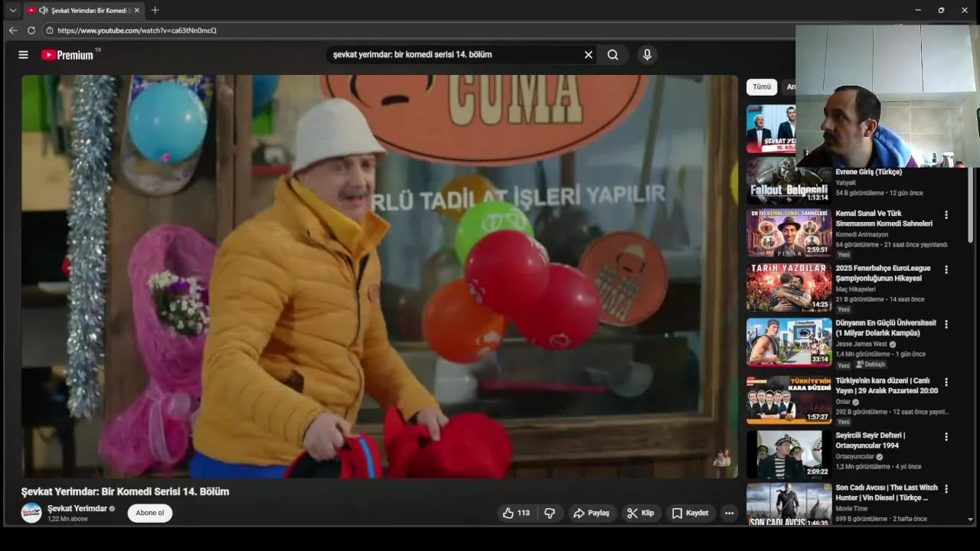
Task: Play Türkiye'nin Kara Düzeni thumbnail
Action: click(x=789, y=399)
